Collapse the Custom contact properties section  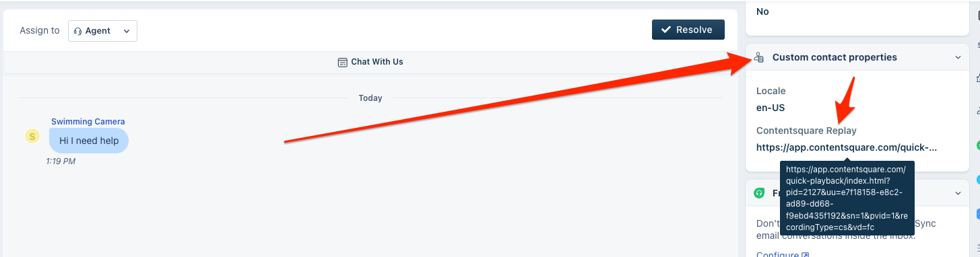pyautogui.click(x=958, y=58)
